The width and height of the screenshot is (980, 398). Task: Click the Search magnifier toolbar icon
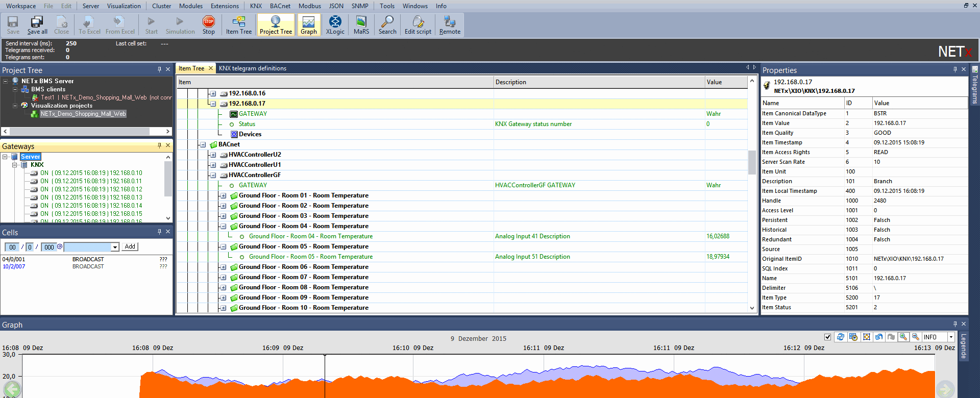coord(387,24)
